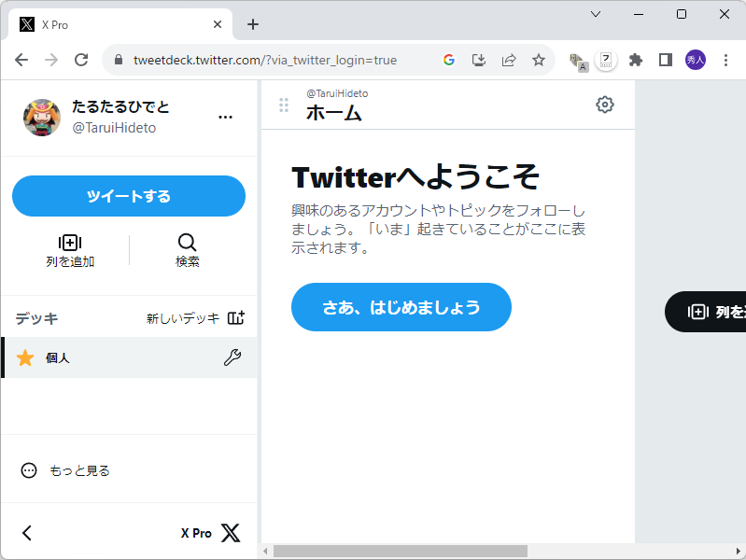
Task: Click the horizontal scrollbar thumb
Action: point(401,552)
